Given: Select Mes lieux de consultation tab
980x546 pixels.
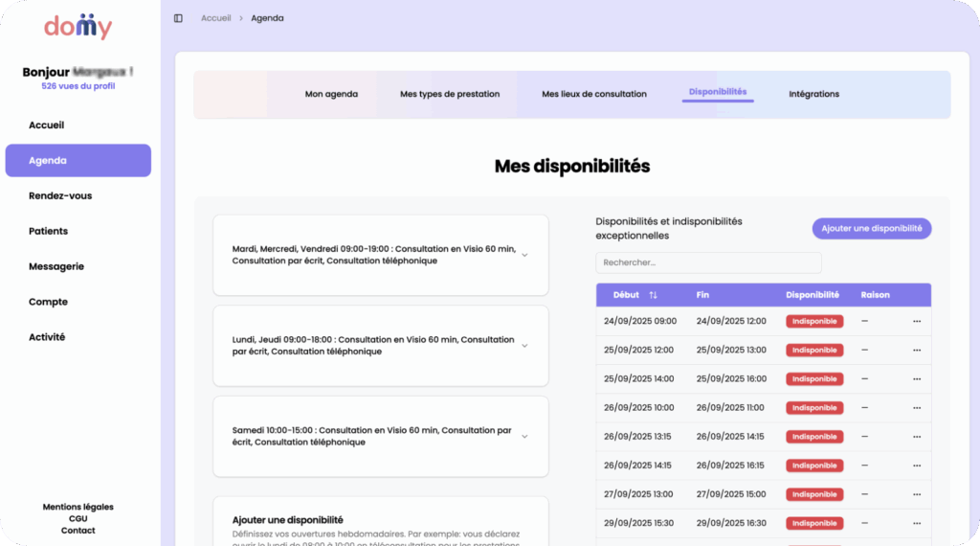Looking at the screenshot, I should tap(593, 94).
